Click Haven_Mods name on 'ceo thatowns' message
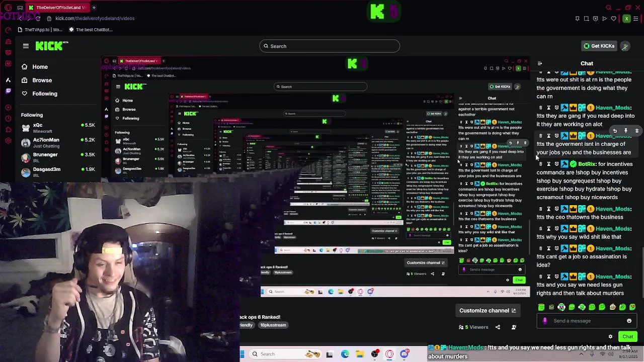The image size is (644, 362). tap(613, 209)
